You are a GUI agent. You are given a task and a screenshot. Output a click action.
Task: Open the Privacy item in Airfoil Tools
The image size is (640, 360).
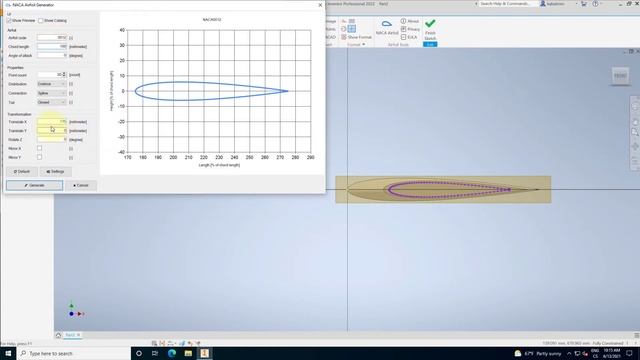410,29
